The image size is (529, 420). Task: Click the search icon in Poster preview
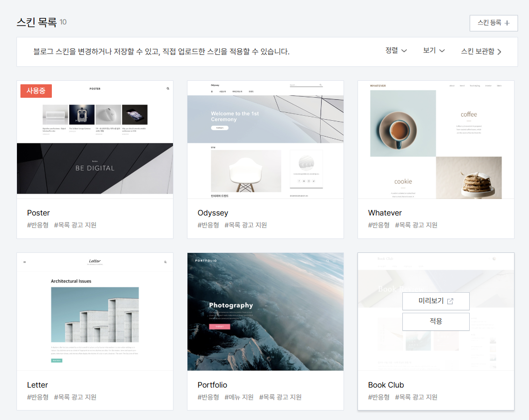168,88
